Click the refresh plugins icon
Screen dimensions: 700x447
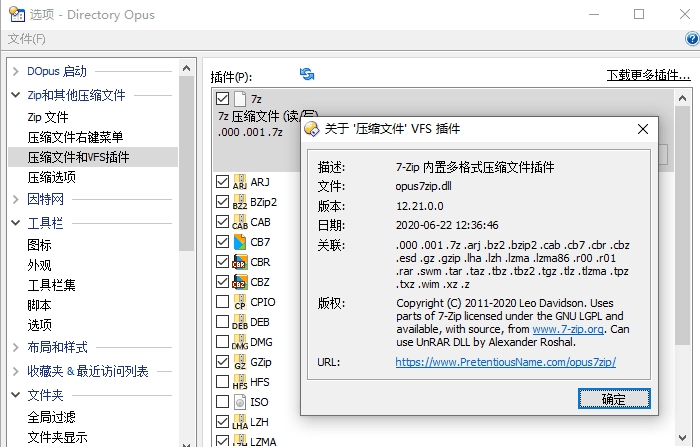[307, 74]
